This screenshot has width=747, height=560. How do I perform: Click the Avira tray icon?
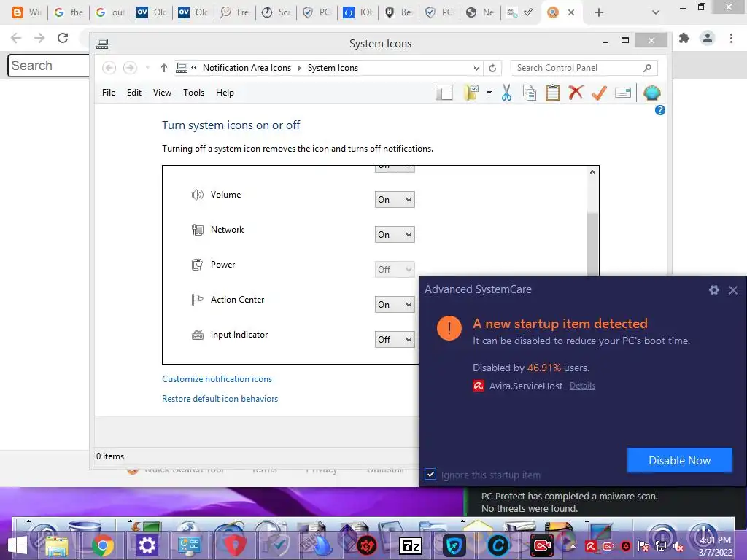pyautogui.click(x=591, y=546)
